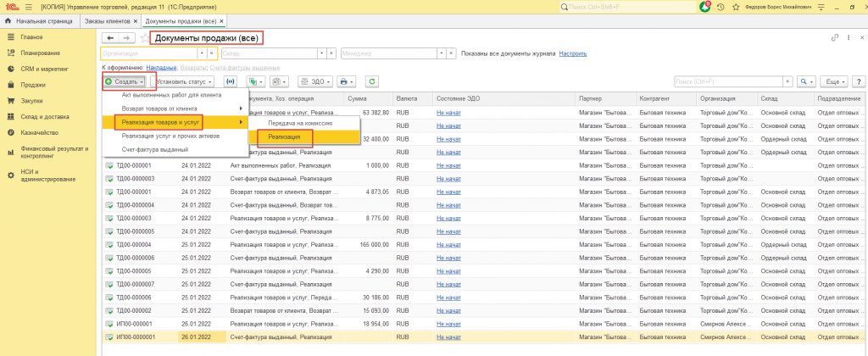Click the barcode scan toolbar icon
The width and height of the screenshot is (868, 356).
coord(230,81)
